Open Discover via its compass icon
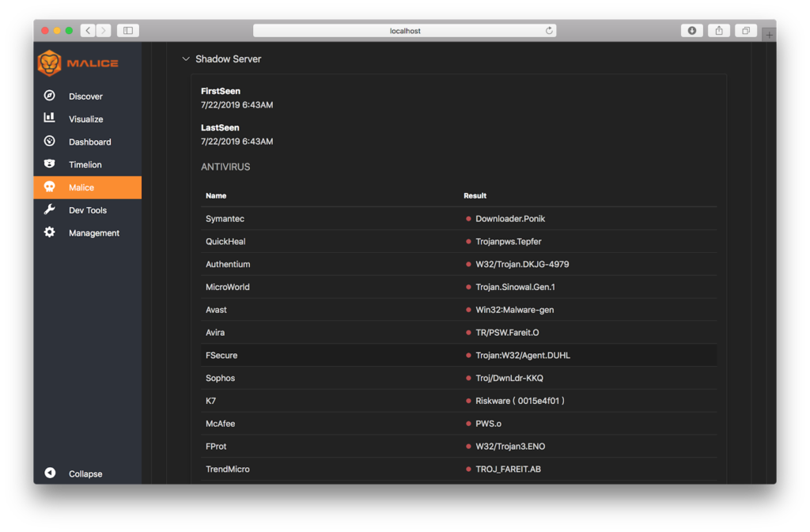Screen dimensions: 810x532 (50, 96)
